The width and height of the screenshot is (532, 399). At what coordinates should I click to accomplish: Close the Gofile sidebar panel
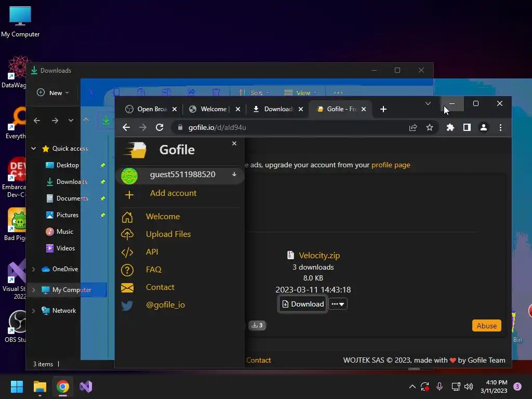(234, 143)
